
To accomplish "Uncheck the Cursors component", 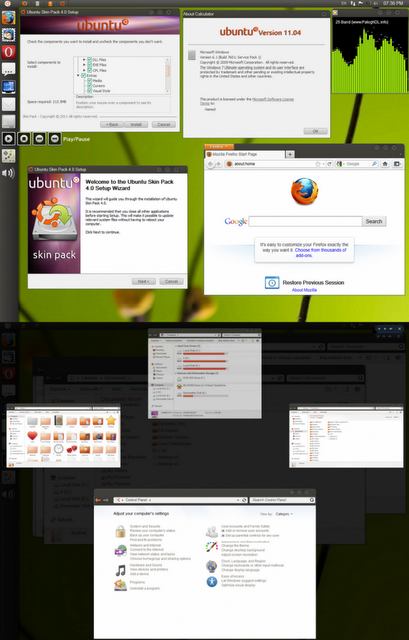I will [x=89, y=86].
